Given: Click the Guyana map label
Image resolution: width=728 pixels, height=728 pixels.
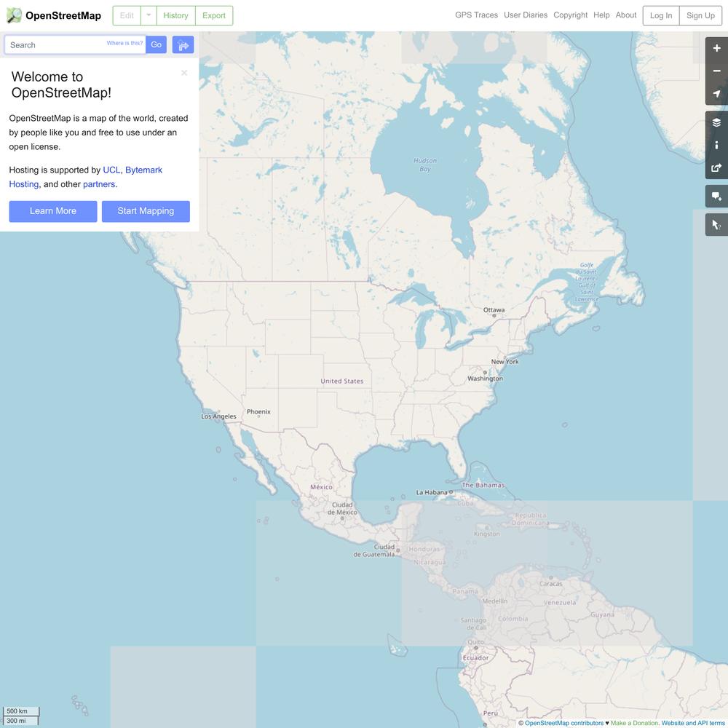Looking at the screenshot, I should 603,614.
